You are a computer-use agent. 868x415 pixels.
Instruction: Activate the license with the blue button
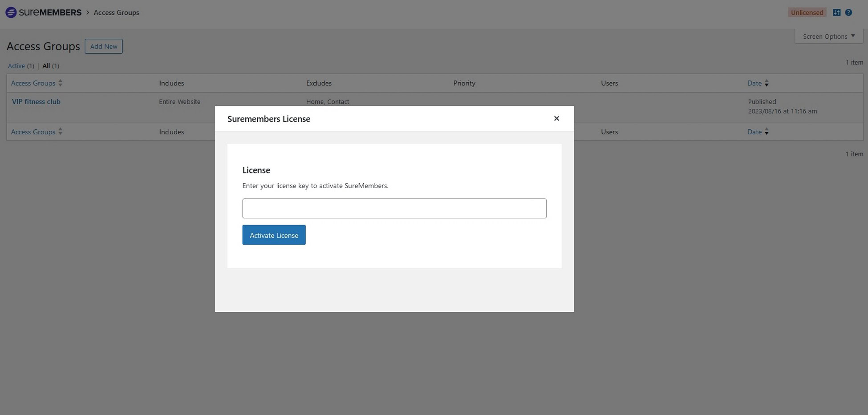tap(274, 235)
